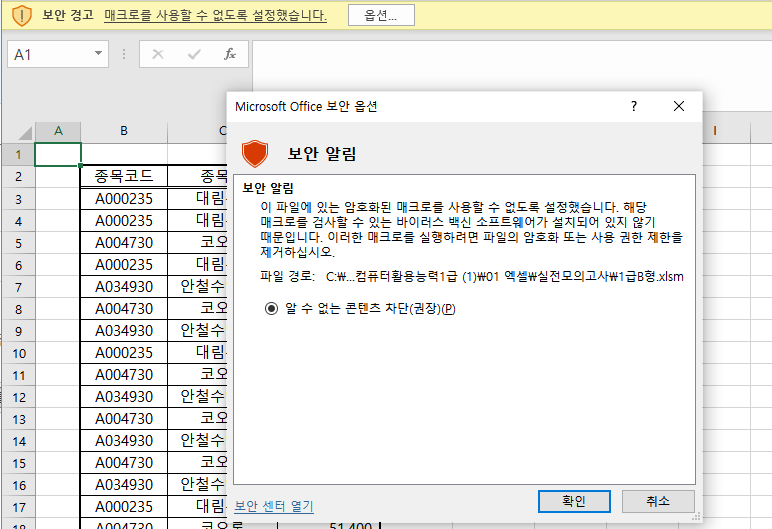The height and width of the screenshot is (529, 772).
Task: Click the 종목코드 header cell
Action: point(124,177)
